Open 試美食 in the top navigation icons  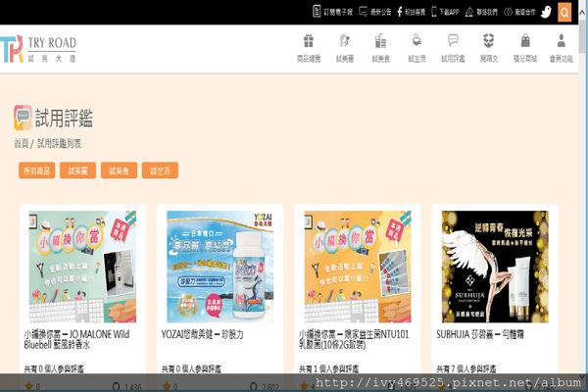[380, 48]
